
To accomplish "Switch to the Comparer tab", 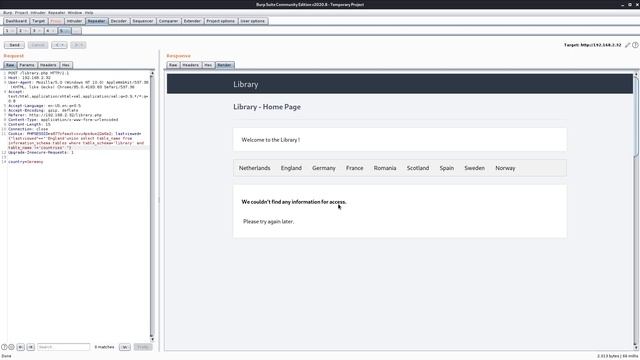I will 168,21.
